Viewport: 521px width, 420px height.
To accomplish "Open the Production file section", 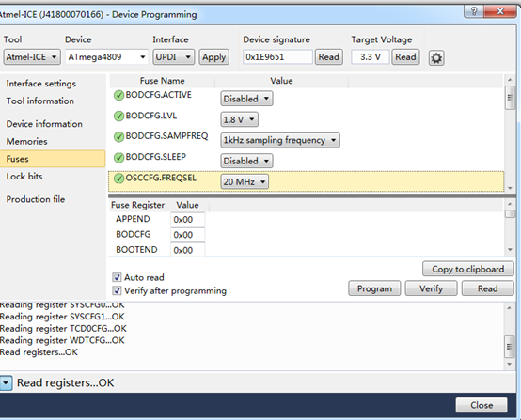I will (36, 199).
